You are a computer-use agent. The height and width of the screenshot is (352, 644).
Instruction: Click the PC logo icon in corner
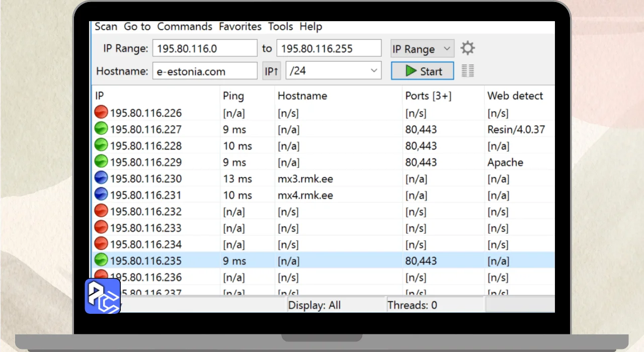click(x=103, y=296)
